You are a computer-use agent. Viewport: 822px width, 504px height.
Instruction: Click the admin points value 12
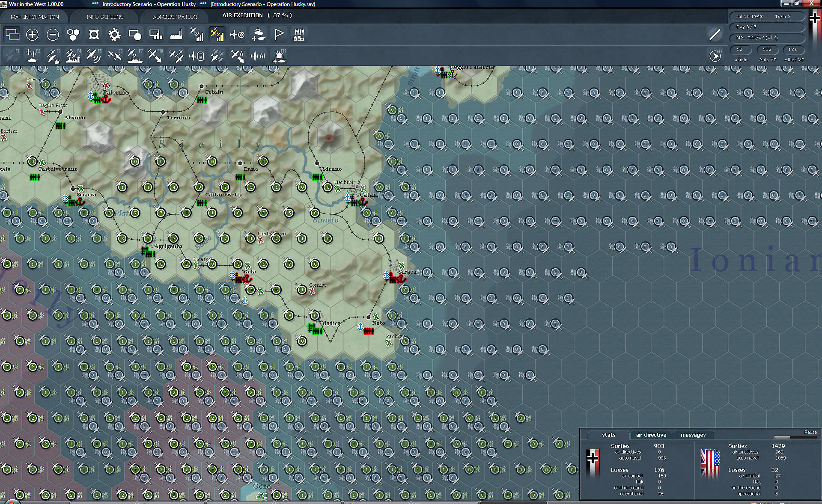(x=740, y=50)
